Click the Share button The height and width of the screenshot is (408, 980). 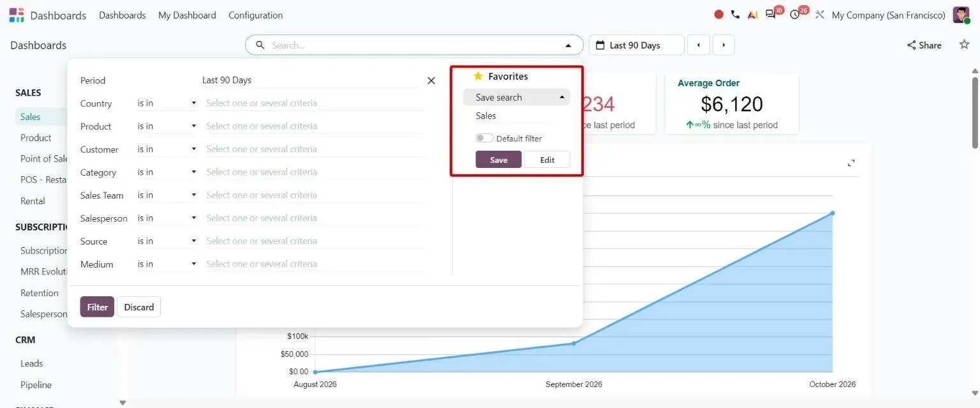click(x=924, y=45)
